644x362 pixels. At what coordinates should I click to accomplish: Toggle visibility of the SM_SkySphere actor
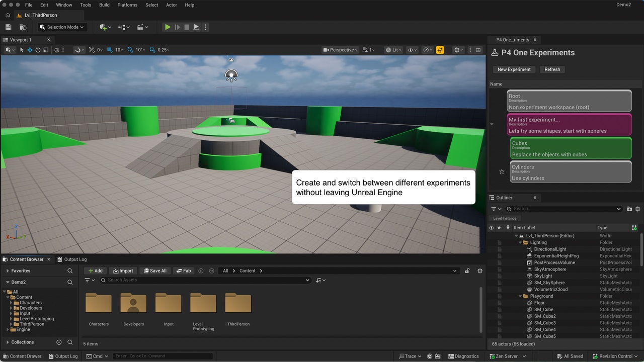point(492,283)
